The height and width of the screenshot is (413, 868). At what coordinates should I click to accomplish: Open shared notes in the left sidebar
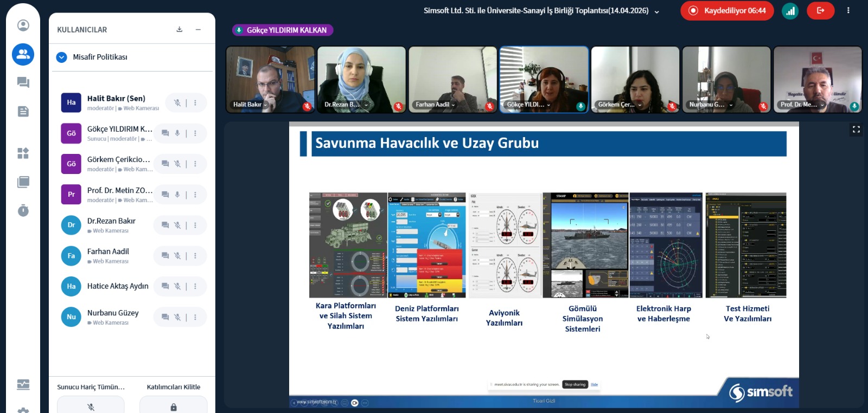pyautogui.click(x=23, y=112)
